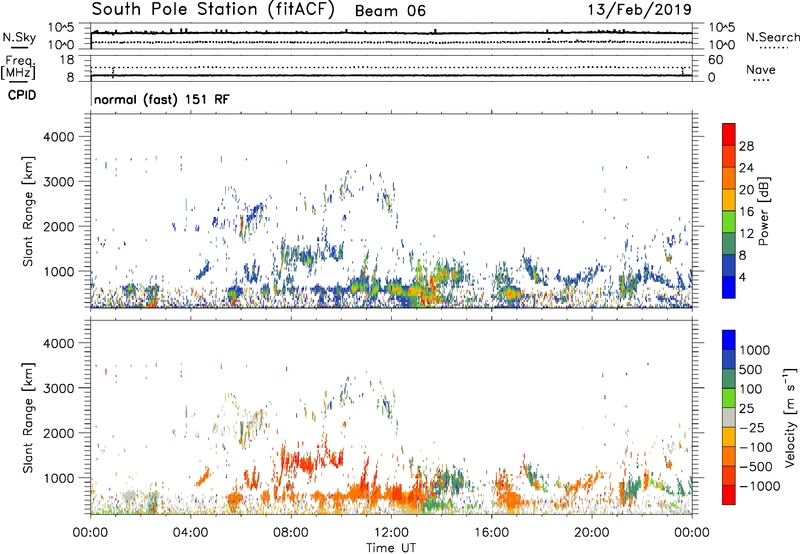The height and width of the screenshot is (554, 800).
Task: Click the gray ±25 segment of Velocity colorbar
Action: tap(729, 417)
